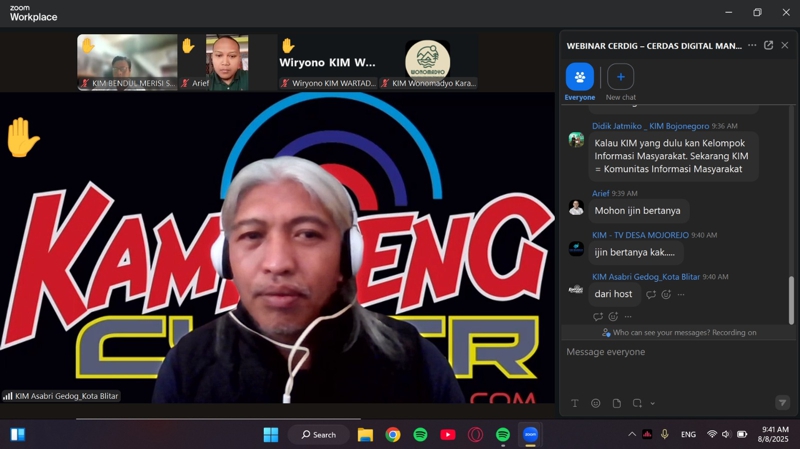Viewport: 800px width, 449px height.
Task: Pop out the chat panel window
Action: [768, 45]
